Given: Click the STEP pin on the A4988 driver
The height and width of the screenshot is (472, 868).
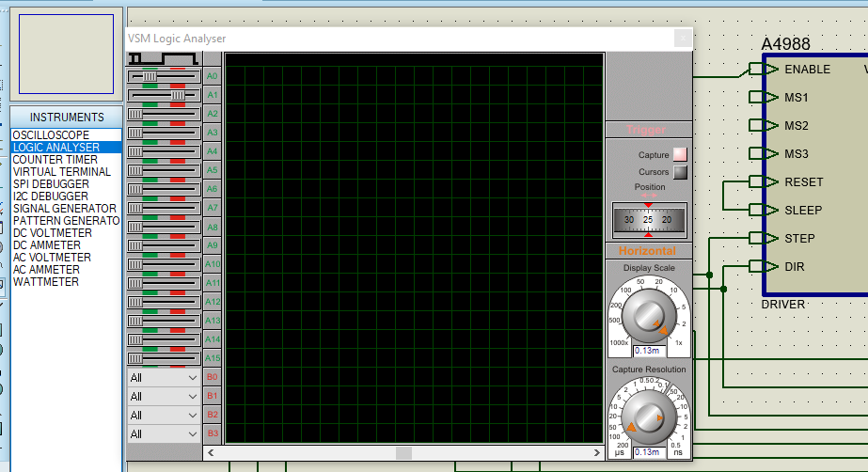Looking at the screenshot, I should click(x=764, y=239).
